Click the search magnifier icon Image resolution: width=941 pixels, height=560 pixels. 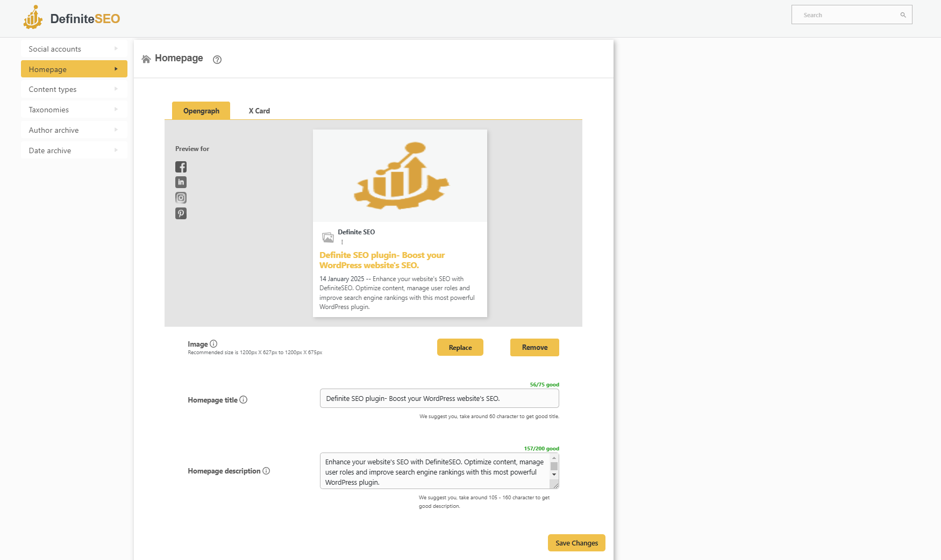(x=903, y=15)
